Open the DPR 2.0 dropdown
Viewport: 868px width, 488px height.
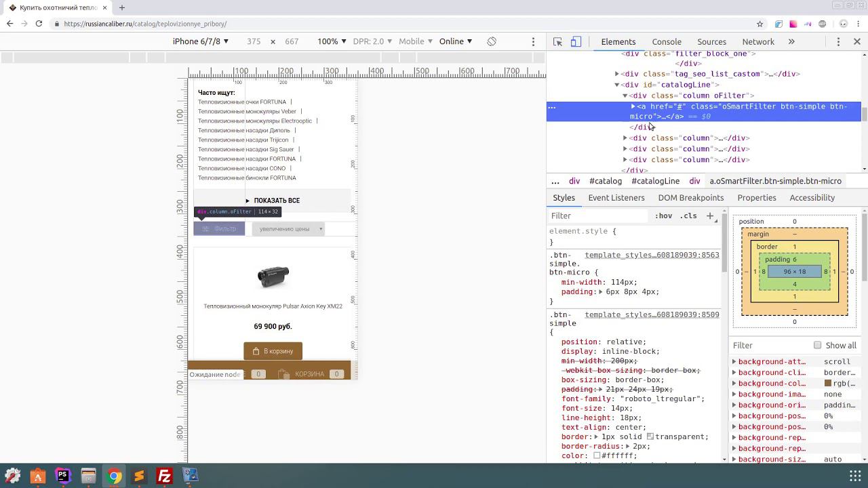click(372, 41)
